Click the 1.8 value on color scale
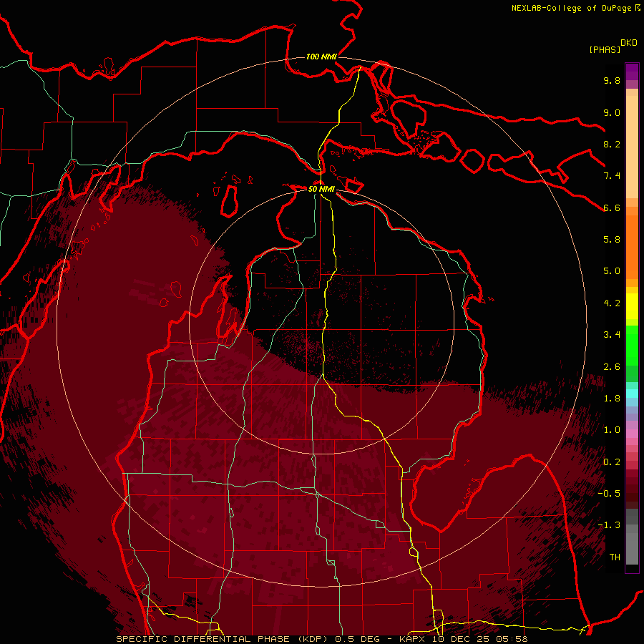 [612, 399]
